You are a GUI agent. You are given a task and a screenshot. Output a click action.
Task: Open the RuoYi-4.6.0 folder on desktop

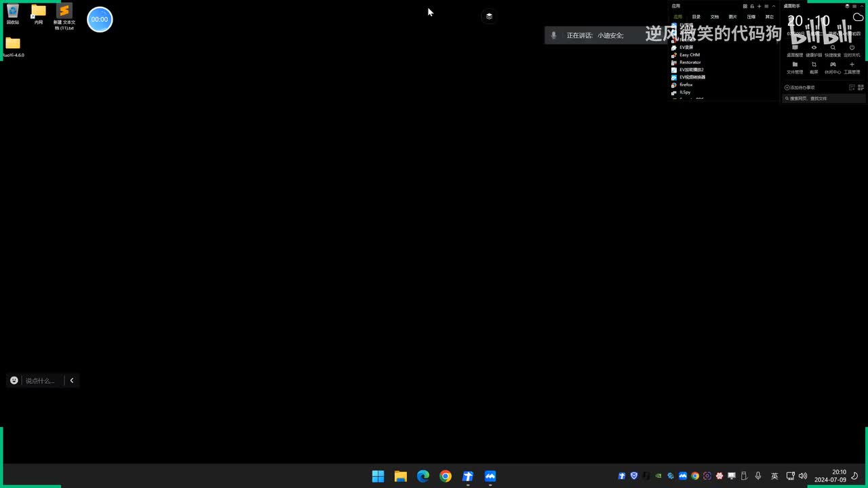pos(13,47)
